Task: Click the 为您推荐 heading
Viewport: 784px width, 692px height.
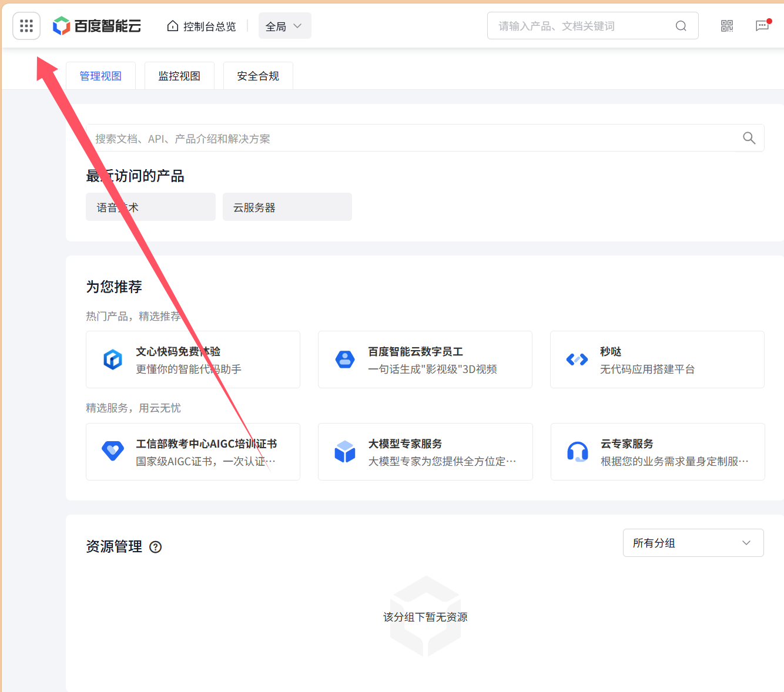Action: 114,286
